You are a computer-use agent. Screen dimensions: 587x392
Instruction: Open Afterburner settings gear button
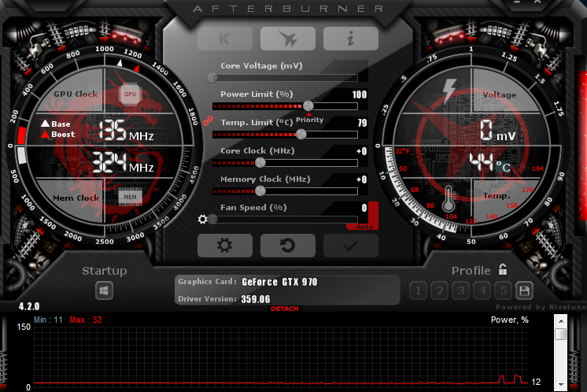coord(224,246)
